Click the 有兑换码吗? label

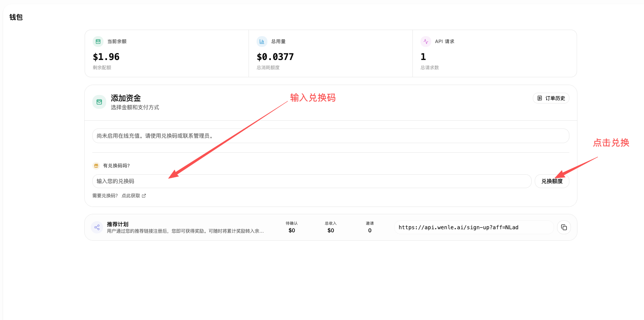coord(117,166)
